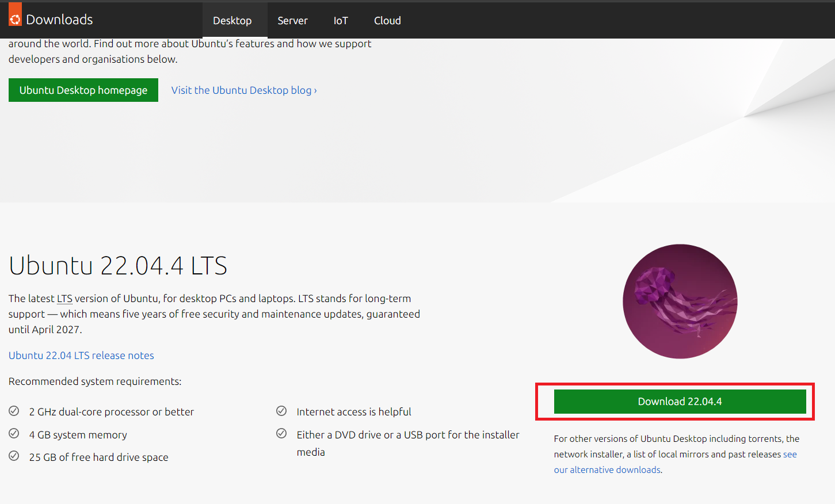Image resolution: width=835 pixels, height=504 pixels.
Task: Click the '4 GB system memory' text
Action: 78,435
